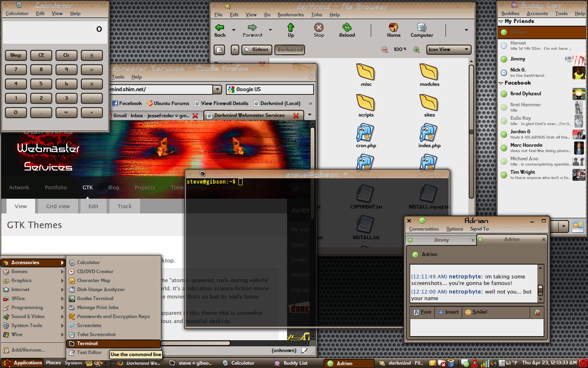Open the Forward history dropdown arrow

270,30
